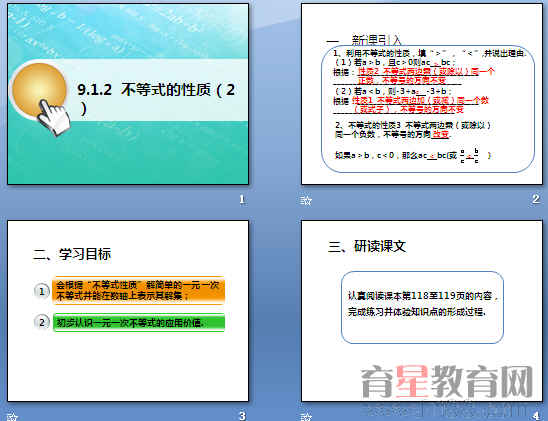The width and height of the screenshot is (548, 421).
Task: Click the red answer text 性质1 on slide 2
Action: tap(363, 101)
